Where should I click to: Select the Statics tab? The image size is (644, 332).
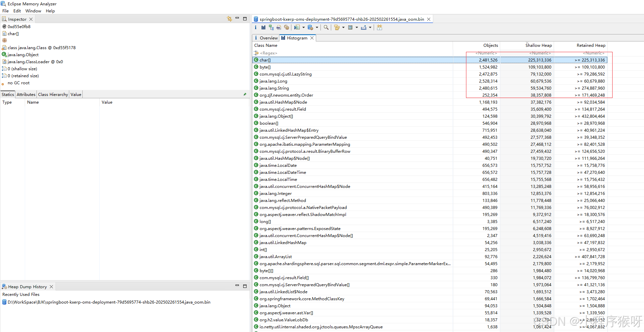(x=8, y=94)
